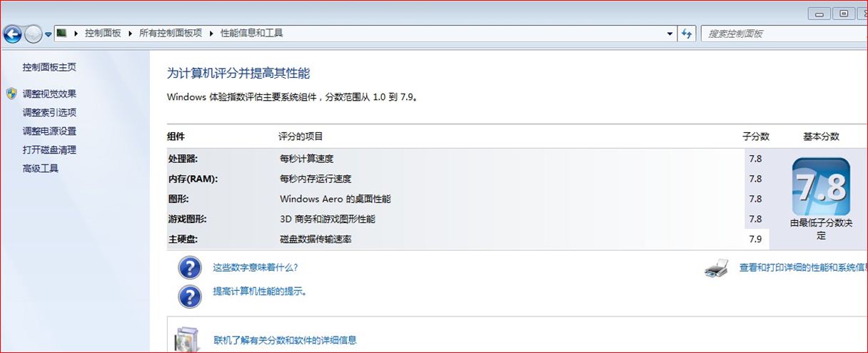Select 控制面板 breadcrumb in address bar
Screen dimensions: 868x353
click(103, 34)
